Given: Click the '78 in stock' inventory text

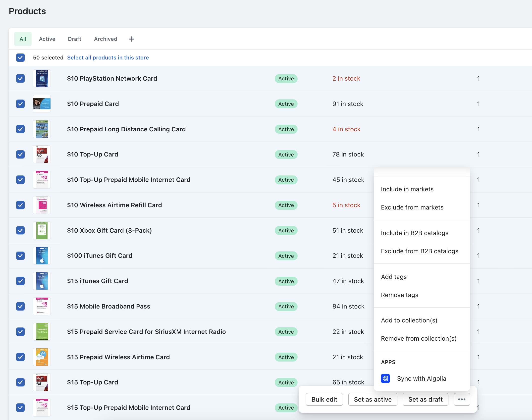Looking at the screenshot, I should click(x=348, y=154).
